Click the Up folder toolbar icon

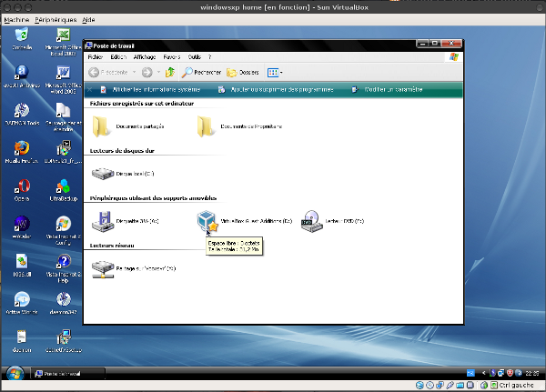click(170, 73)
